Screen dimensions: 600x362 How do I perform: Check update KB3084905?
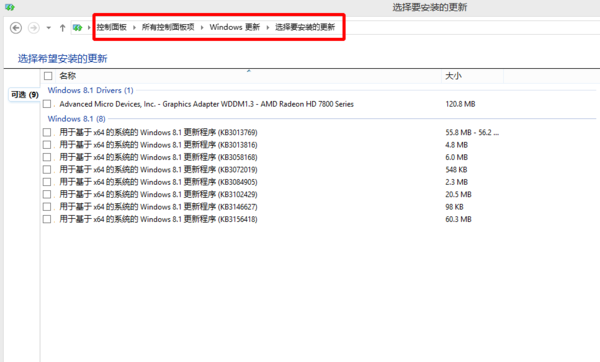[47, 182]
